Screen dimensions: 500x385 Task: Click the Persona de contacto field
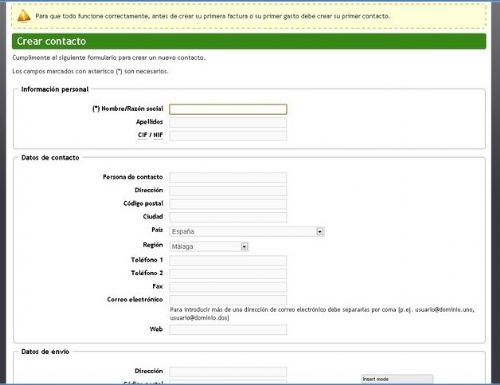(228, 177)
